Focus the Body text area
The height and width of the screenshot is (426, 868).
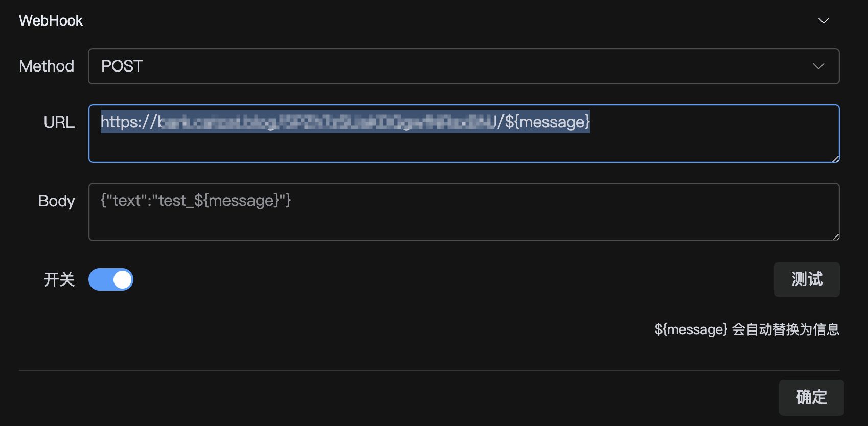pos(464,212)
